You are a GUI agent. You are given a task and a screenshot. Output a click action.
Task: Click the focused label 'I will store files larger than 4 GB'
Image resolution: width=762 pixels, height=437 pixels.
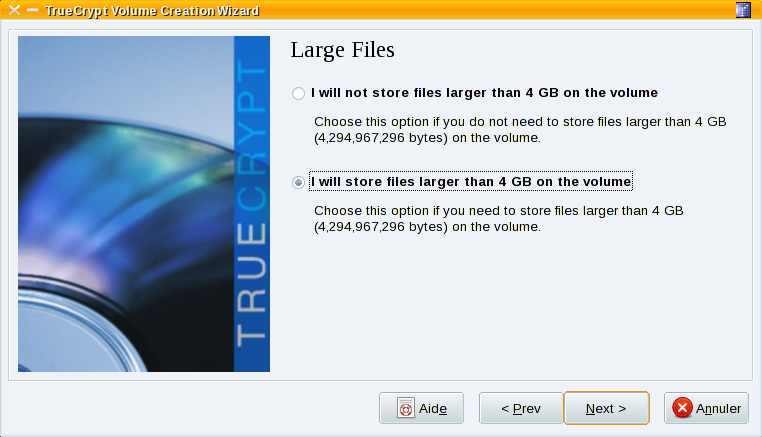click(x=471, y=181)
